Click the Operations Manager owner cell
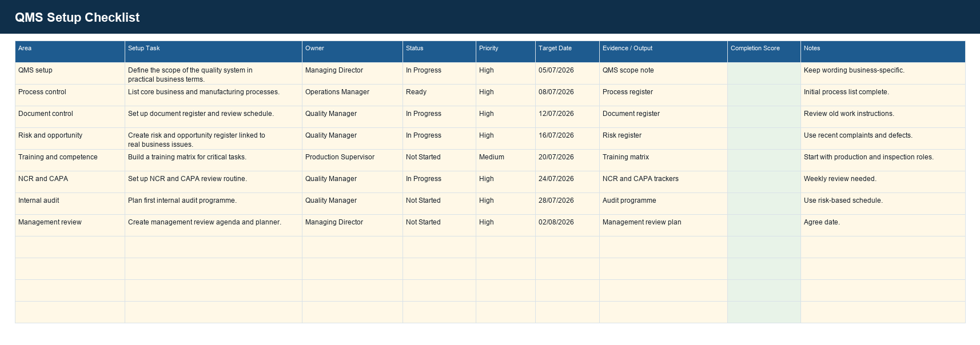The width and height of the screenshot is (980, 345). [352, 95]
